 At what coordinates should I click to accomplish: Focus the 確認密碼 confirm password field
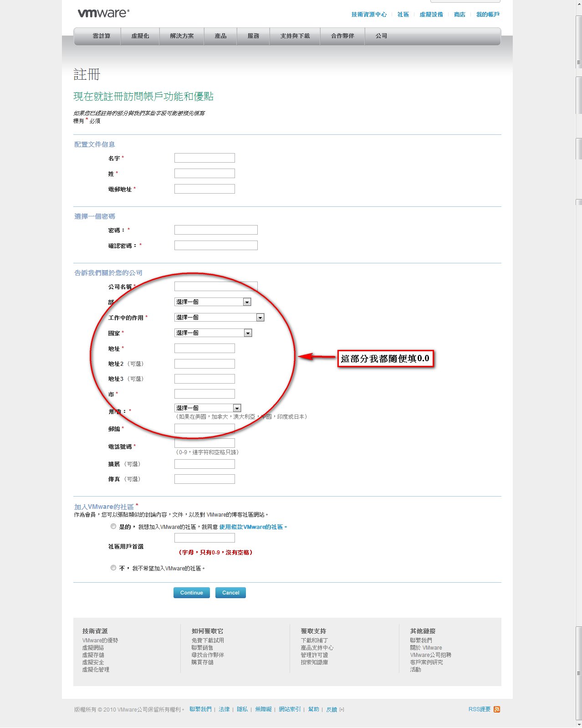(216, 246)
